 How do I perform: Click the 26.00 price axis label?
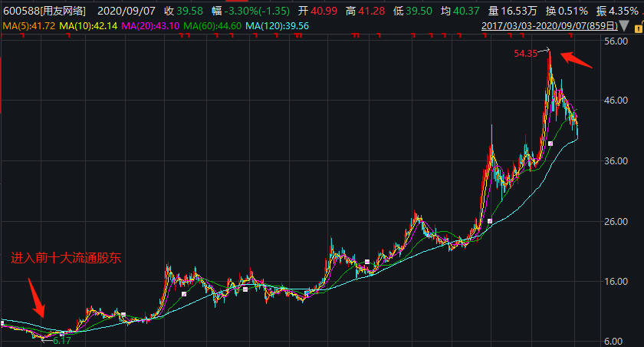click(x=616, y=222)
